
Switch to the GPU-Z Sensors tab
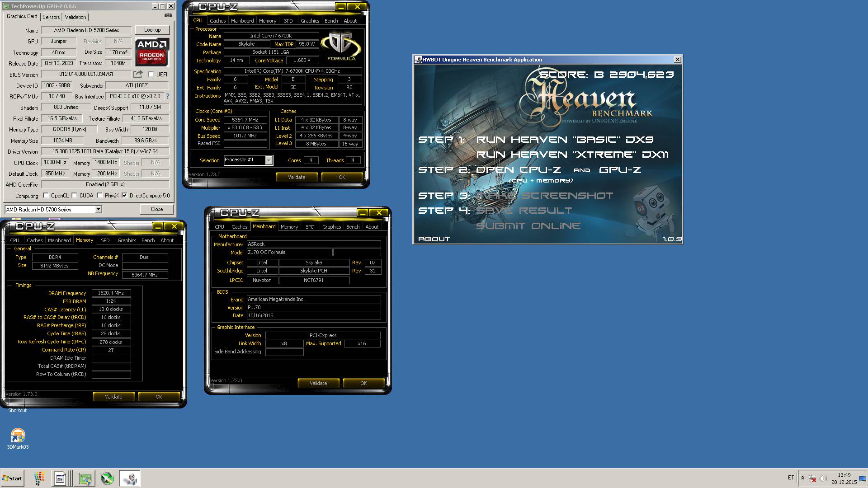51,17
